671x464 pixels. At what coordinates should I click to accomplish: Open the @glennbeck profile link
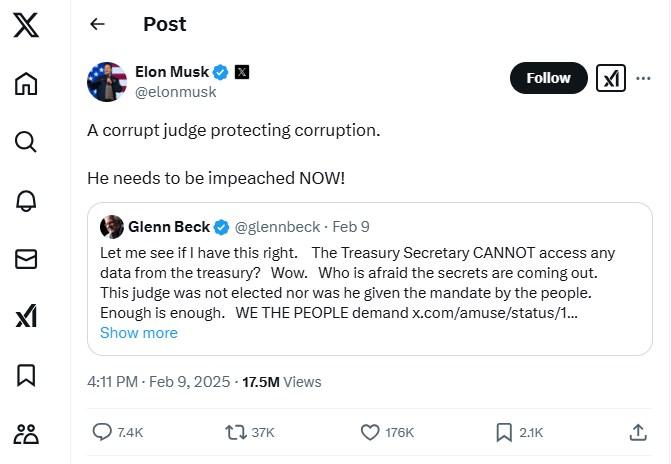pos(279,227)
